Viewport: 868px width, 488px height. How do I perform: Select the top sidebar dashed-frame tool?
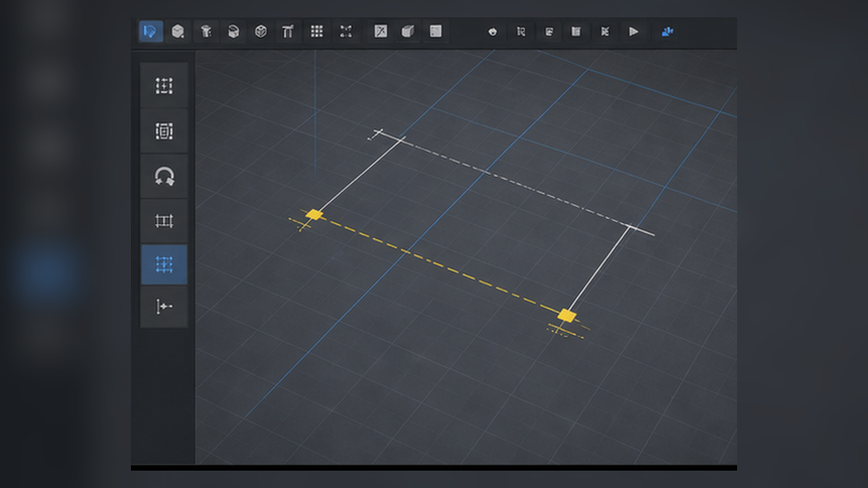(x=164, y=86)
